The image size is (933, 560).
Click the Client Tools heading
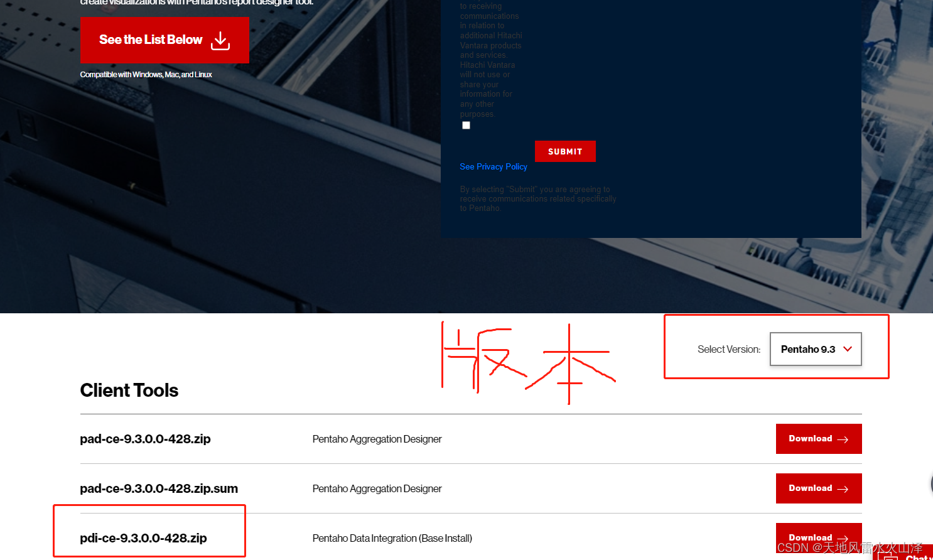(129, 390)
